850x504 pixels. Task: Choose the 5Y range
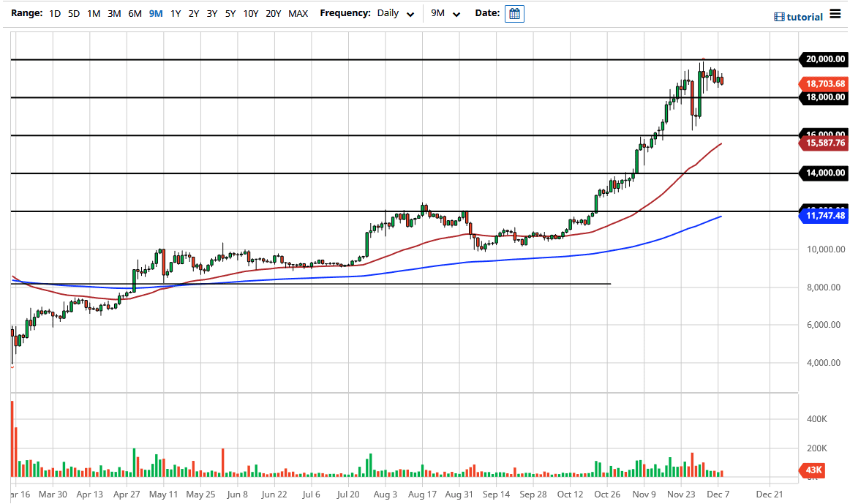point(230,13)
